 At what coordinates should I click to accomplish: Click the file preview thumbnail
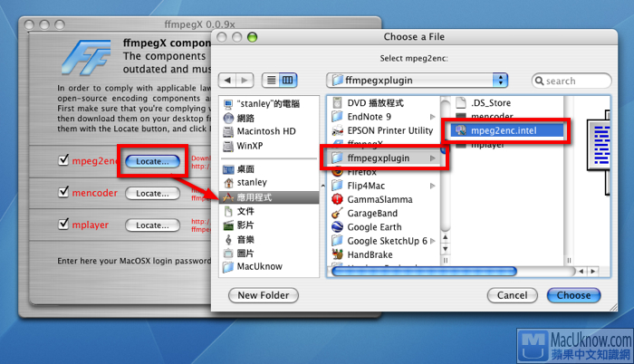click(x=598, y=152)
